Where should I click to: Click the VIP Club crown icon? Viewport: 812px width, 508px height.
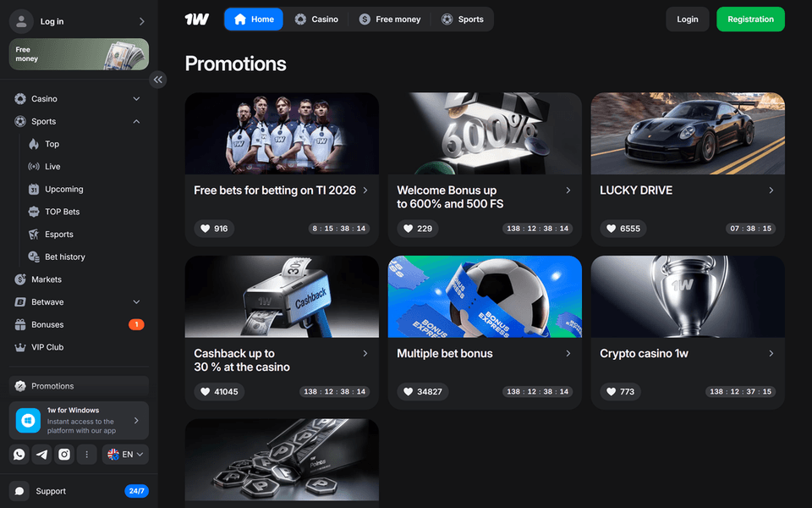[20, 347]
